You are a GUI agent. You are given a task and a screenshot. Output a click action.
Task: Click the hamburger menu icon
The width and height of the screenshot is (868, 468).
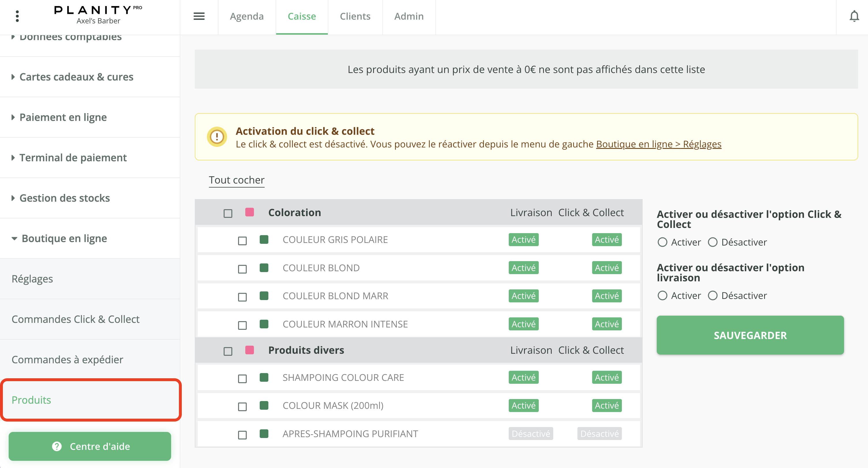(x=199, y=16)
